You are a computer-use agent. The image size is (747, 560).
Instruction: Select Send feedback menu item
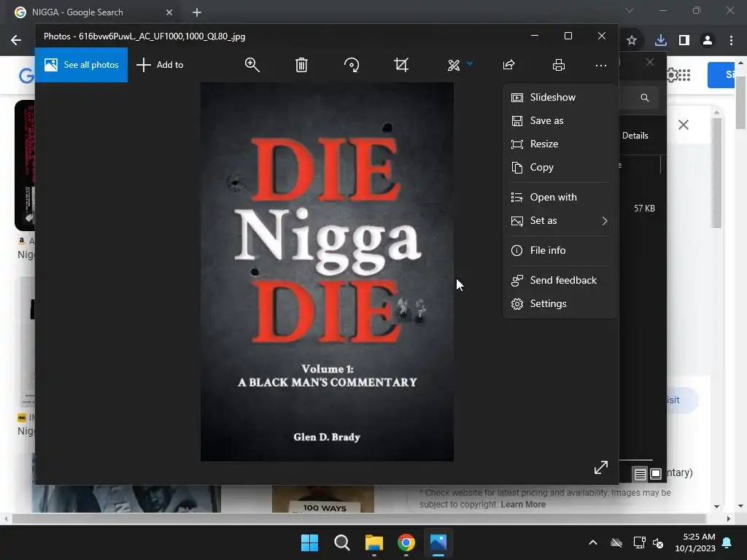pyautogui.click(x=560, y=281)
